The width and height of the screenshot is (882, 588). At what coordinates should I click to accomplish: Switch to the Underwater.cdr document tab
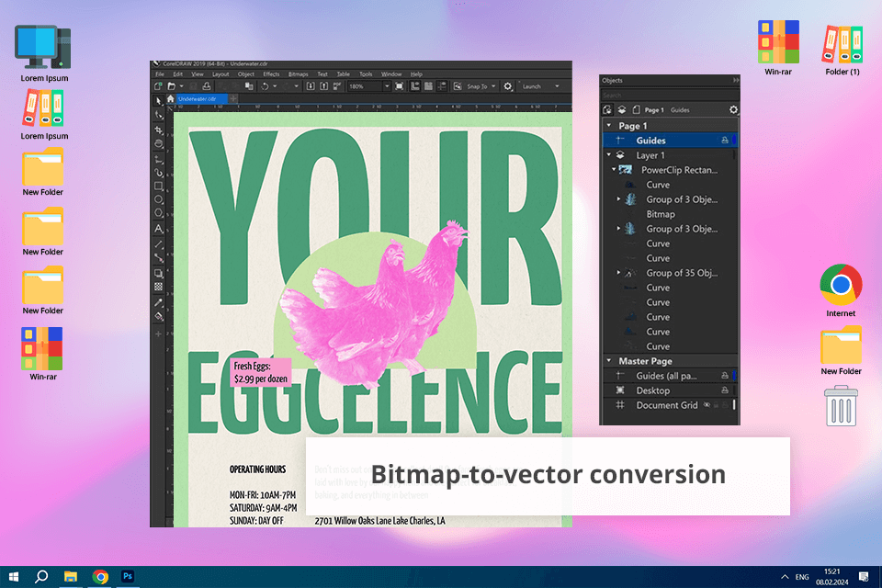tap(202, 98)
